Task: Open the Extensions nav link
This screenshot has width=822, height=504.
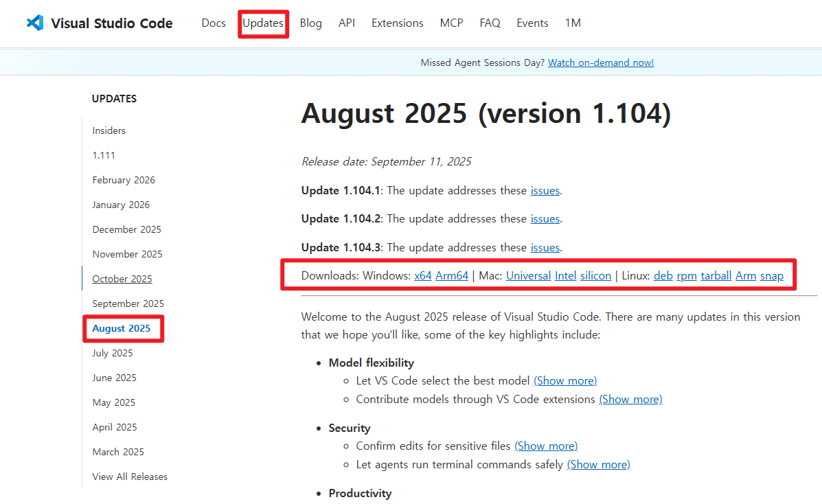Action: coord(398,23)
